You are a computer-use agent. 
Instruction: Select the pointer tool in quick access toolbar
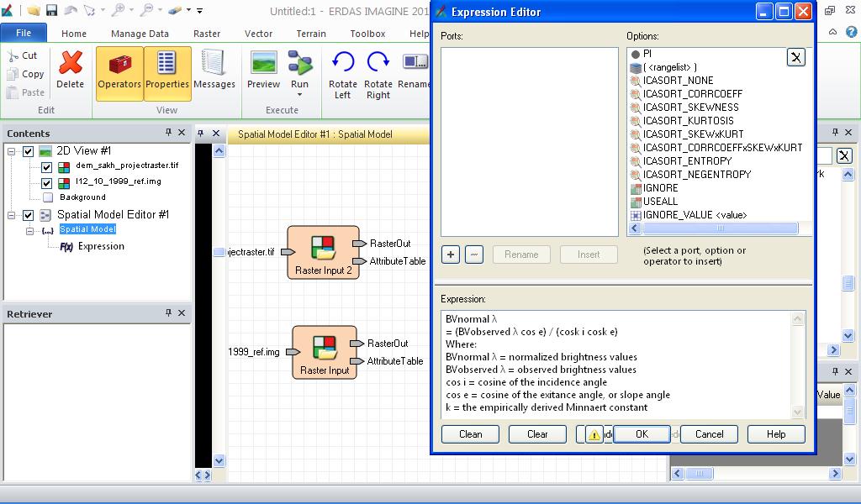pos(89,10)
